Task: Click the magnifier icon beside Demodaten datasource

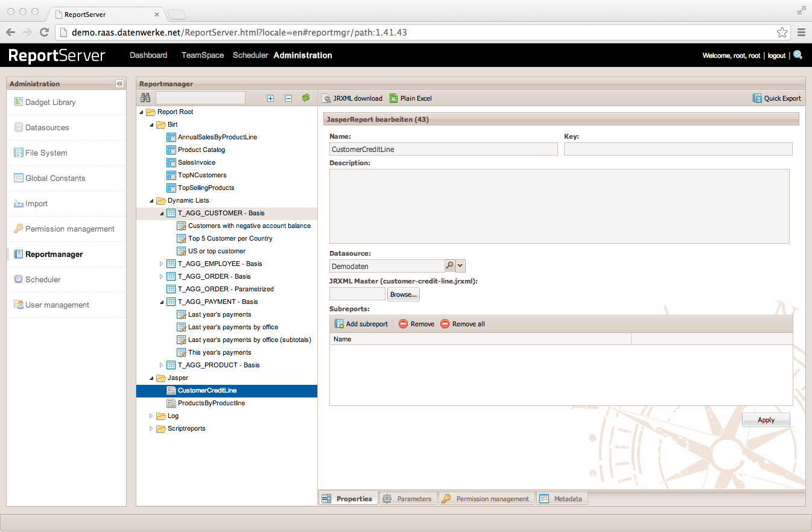Action: point(449,265)
